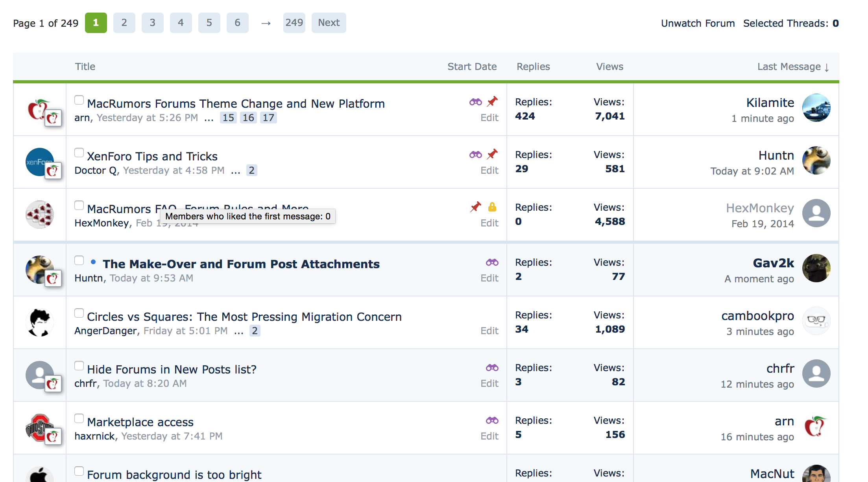This screenshot has height=482, width=868.
Task: Go to page 3
Action: (x=153, y=23)
